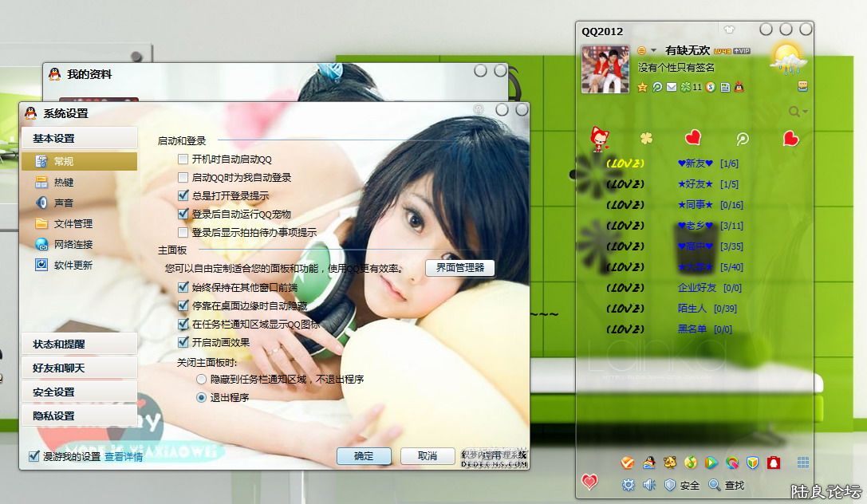Open the online status dropdown arrow
This screenshot has width=867, height=504.
pyautogui.click(x=653, y=51)
